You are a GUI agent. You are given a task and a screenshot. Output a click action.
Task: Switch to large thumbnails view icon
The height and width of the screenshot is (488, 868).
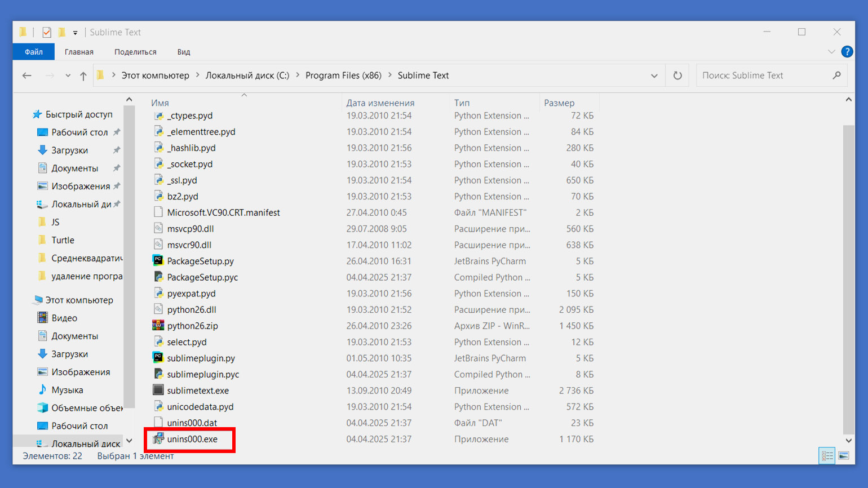coord(844,456)
